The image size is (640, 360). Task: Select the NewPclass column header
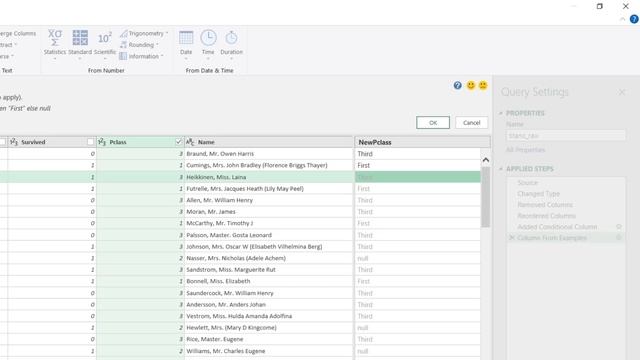click(422, 142)
